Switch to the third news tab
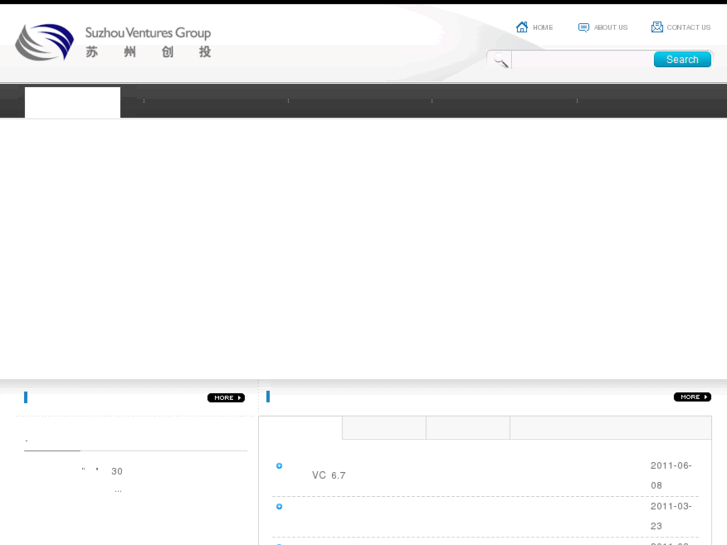This screenshot has height=545, width=727. [468, 428]
